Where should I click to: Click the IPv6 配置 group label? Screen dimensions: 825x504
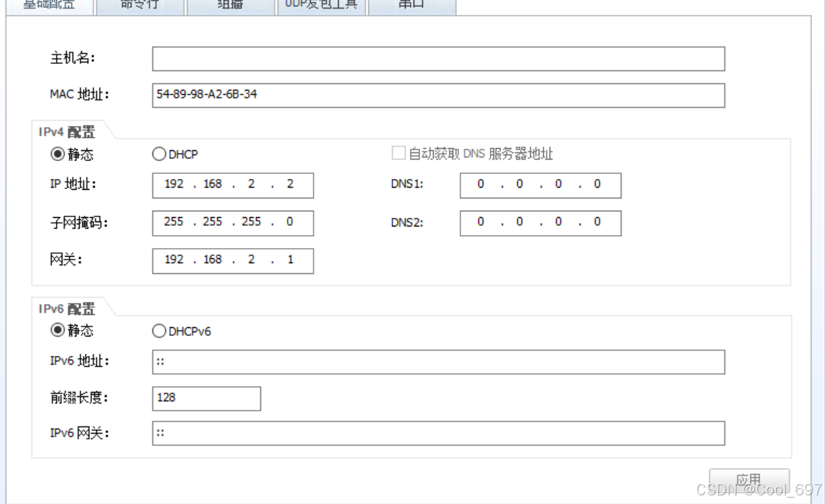[67, 308]
